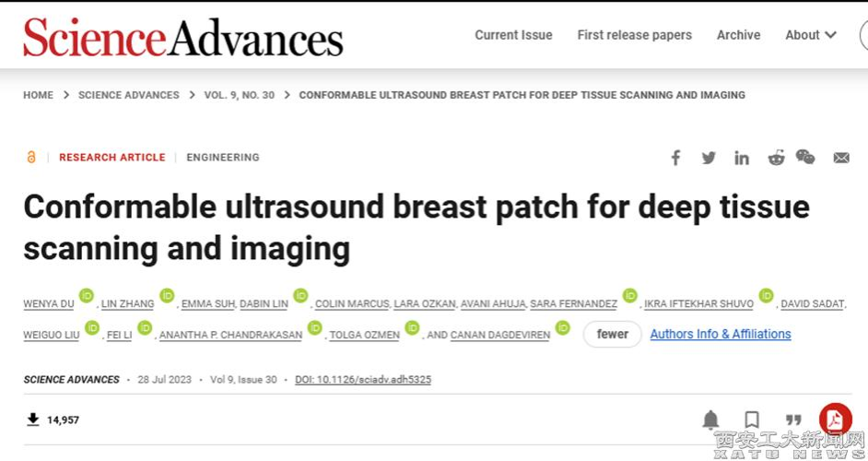Viewport: 868px width, 461px height.
Task: Share article on Twitter
Action: point(709,158)
